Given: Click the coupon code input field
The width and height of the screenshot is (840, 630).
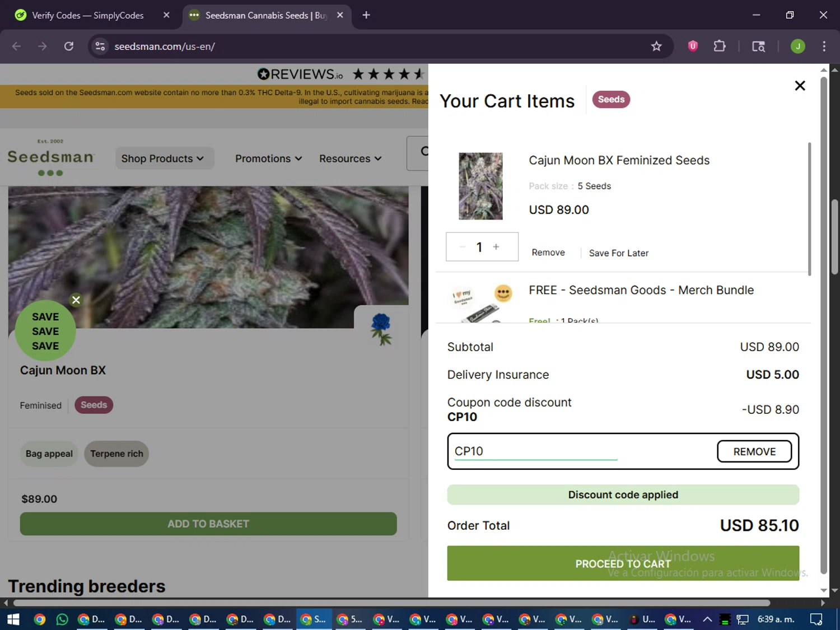Looking at the screenshot, I should pyautogui.click(x=536, y=451).
